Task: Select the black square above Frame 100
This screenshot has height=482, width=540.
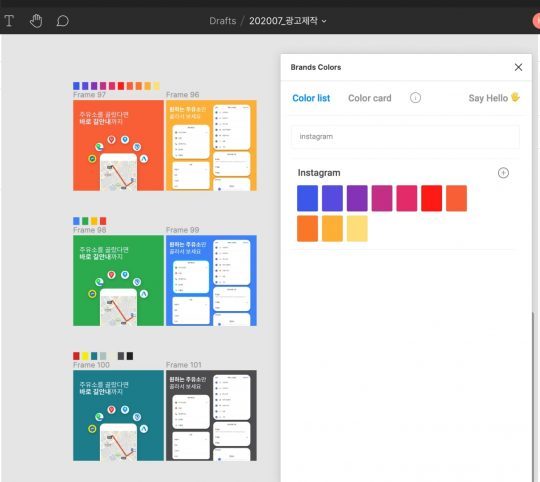Action: [130, 356]
